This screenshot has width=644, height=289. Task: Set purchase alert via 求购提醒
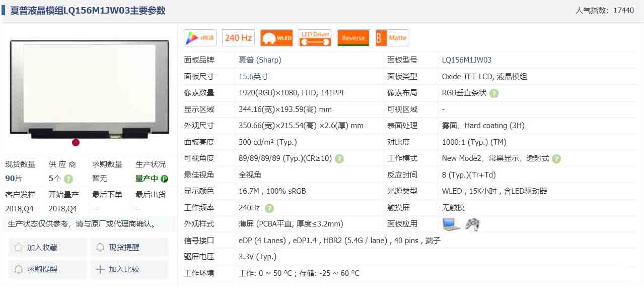tap(47, 269)
